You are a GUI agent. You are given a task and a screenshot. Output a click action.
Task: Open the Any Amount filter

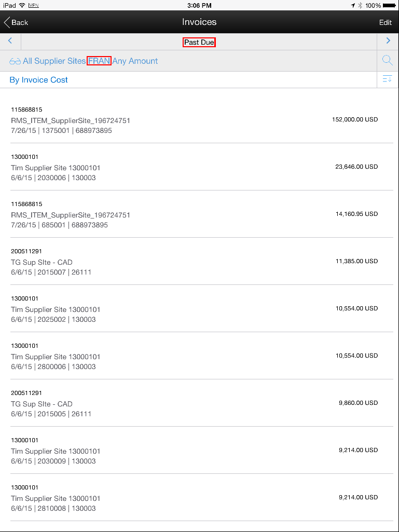click(135, 61)
